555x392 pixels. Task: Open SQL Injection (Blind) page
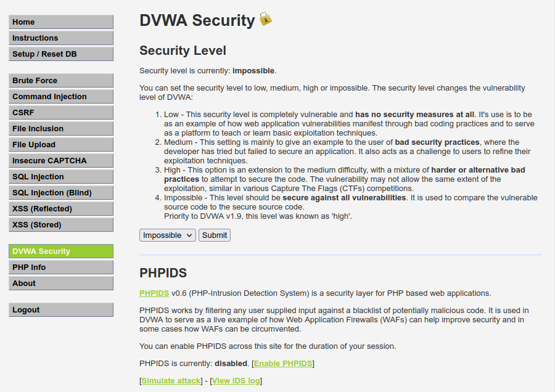pyautogui.click(x=61, y=193)
